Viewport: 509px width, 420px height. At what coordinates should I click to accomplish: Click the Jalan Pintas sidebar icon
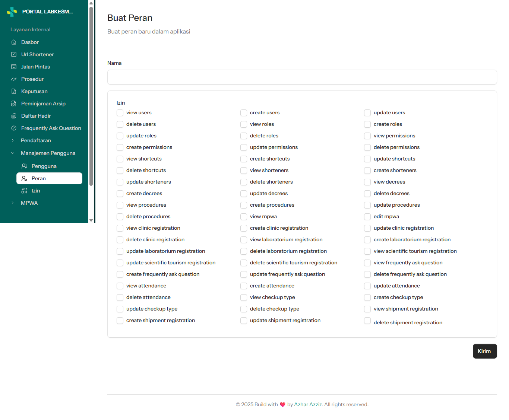(14, 67)
